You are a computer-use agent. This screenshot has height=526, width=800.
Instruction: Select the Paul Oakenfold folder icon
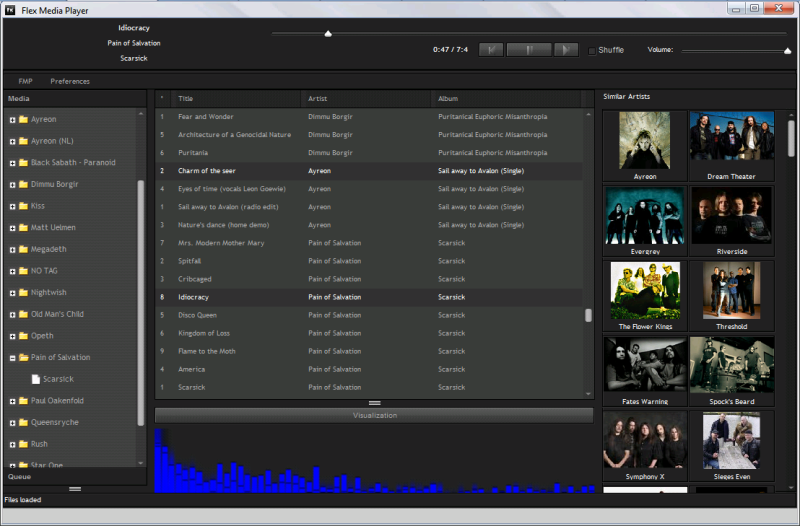(23, 400)
